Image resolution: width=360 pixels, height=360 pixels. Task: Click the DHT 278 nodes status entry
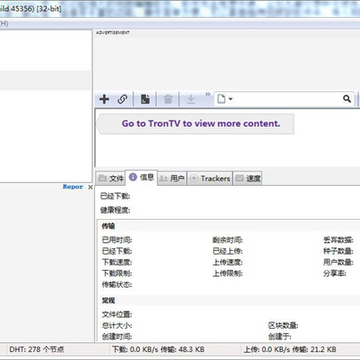pos(37,349)
